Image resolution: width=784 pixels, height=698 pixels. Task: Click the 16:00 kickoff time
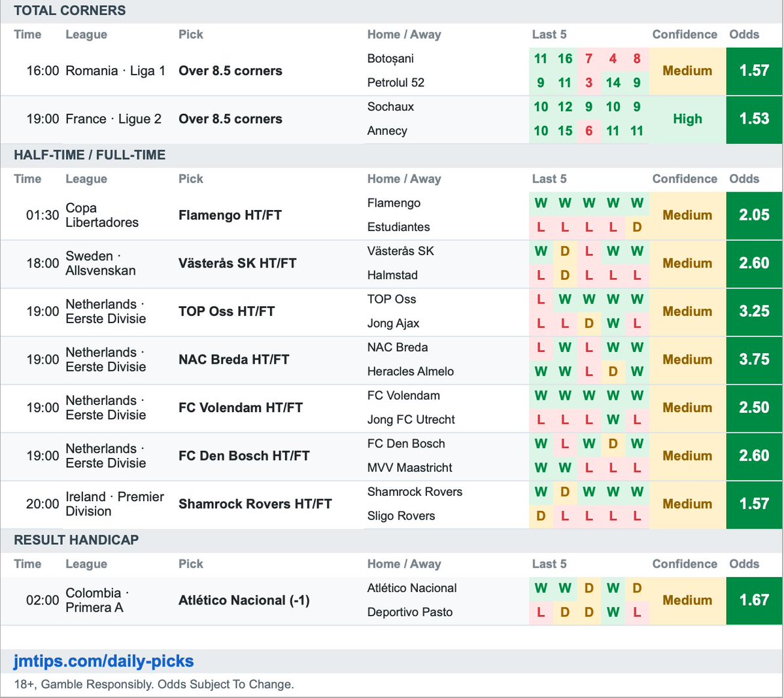coord(43,71)
